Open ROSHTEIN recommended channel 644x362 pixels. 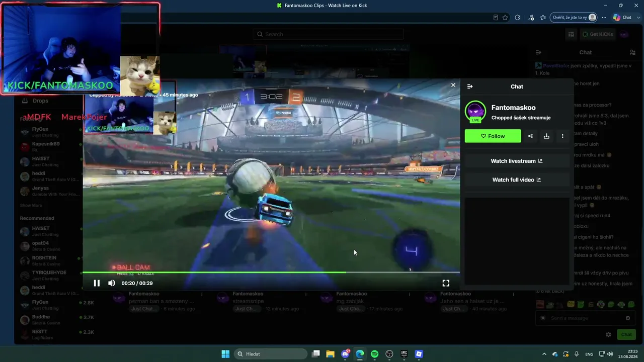click(49, 260)
